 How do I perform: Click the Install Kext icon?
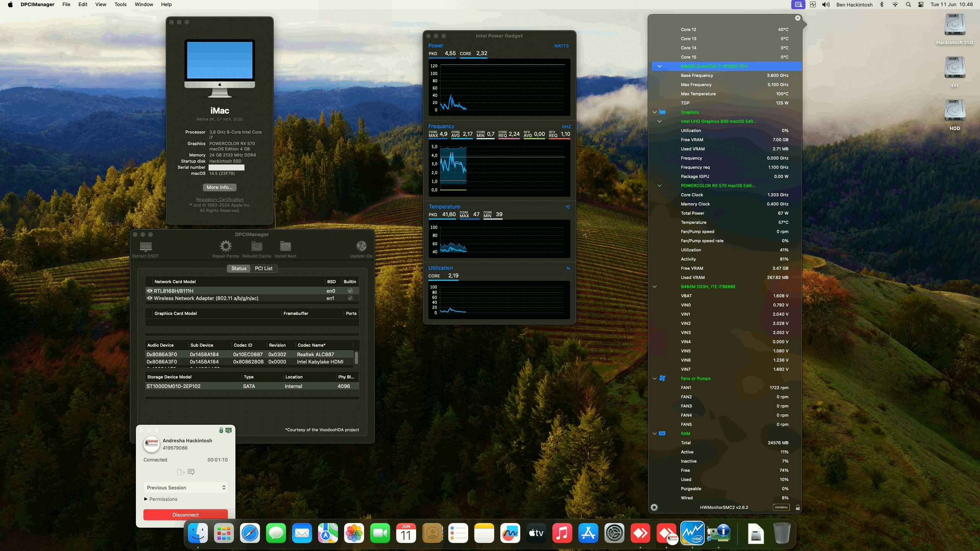click(285, 248)
